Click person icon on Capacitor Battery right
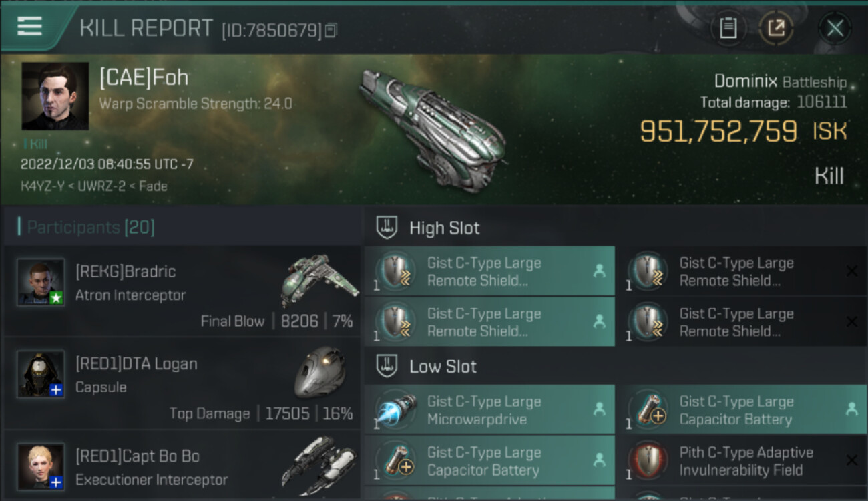The height and width of the screenshot is (501, 868). click(851, 409)
